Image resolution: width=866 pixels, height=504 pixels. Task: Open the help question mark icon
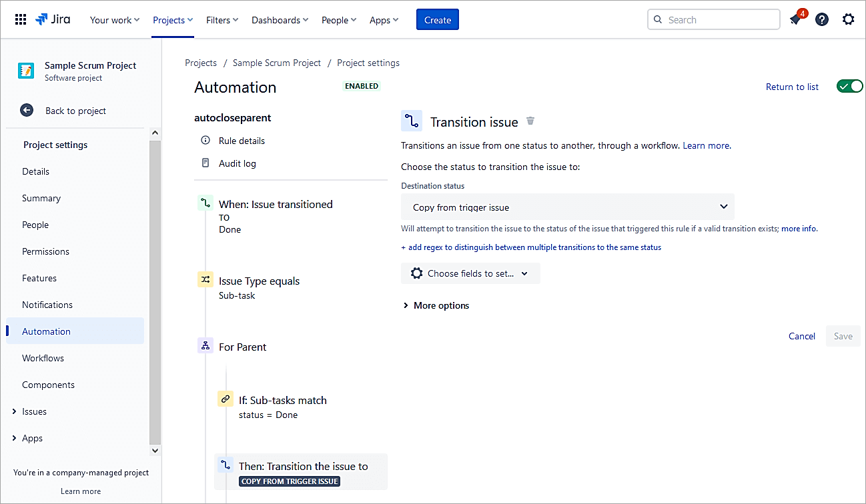coord(822,20)
